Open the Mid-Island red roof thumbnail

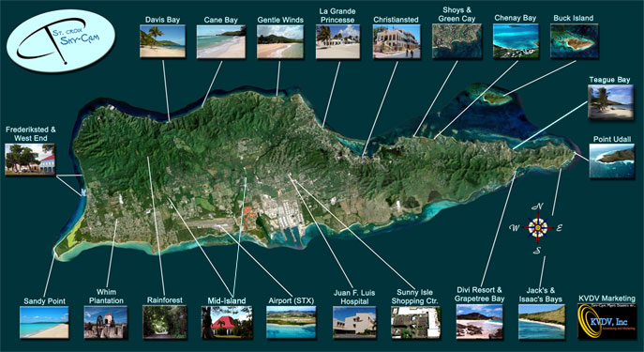pyautogui.click(x=227, y=322)
